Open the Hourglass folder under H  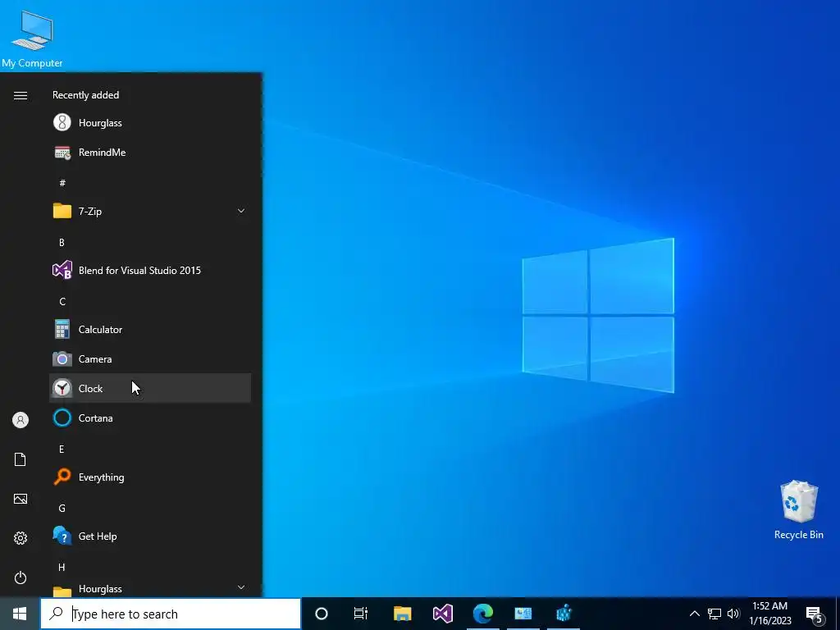(150, 588)
